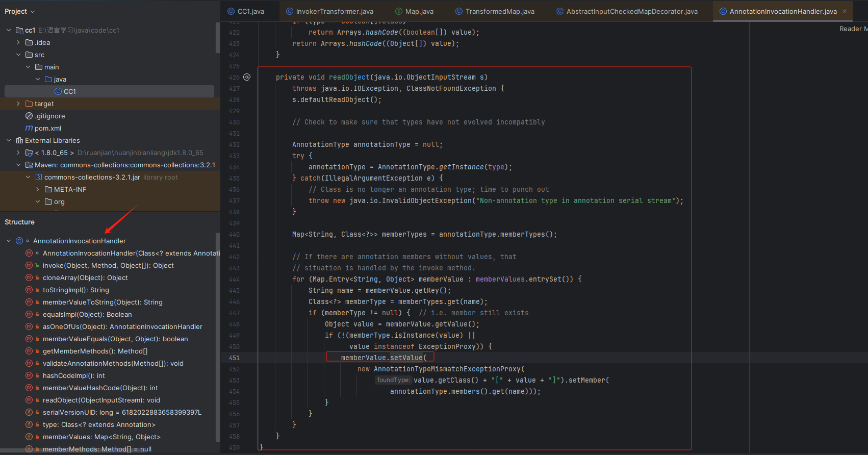Click the gutter annotation icon at line 426
Viewport: 868px width, 455px height.
click(247, 77)
